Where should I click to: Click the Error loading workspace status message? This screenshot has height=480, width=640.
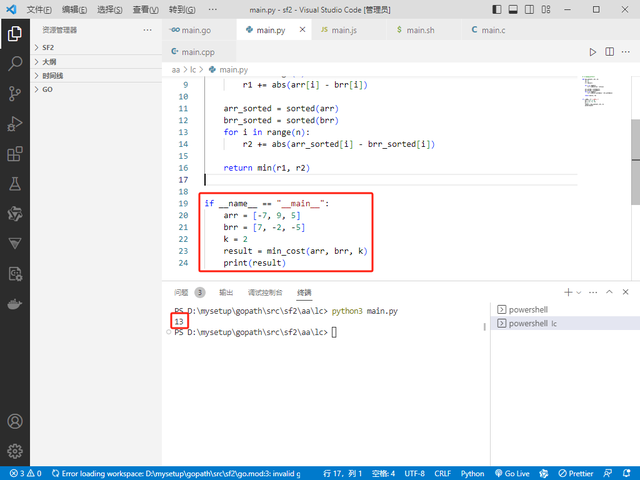click(176, 473)
